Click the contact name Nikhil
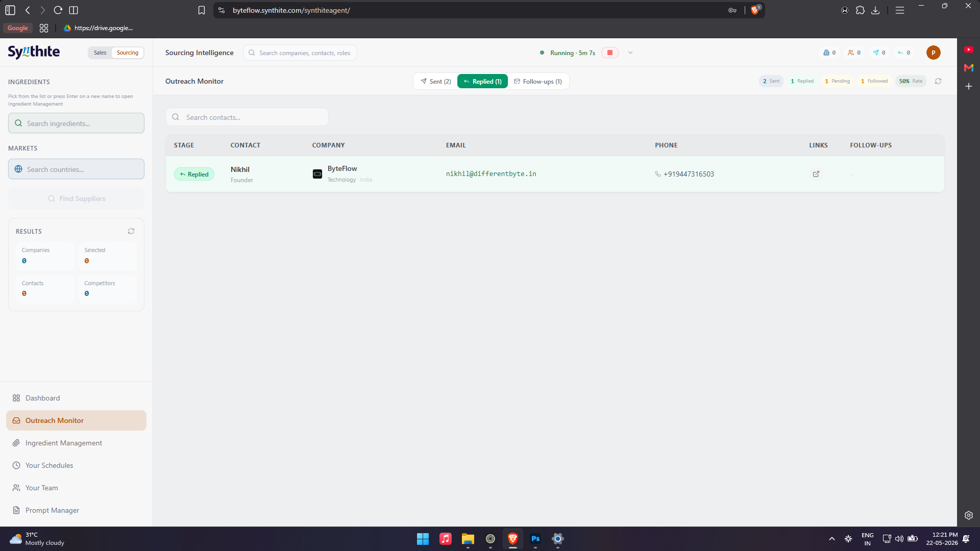This screenshot has height=551, width=980. tap(240, 169)
